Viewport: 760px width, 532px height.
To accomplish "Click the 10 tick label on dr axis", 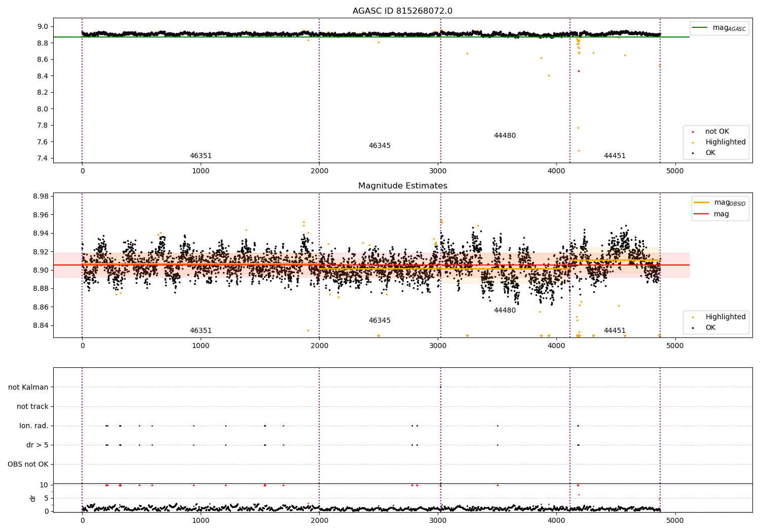I will point(44,485).
